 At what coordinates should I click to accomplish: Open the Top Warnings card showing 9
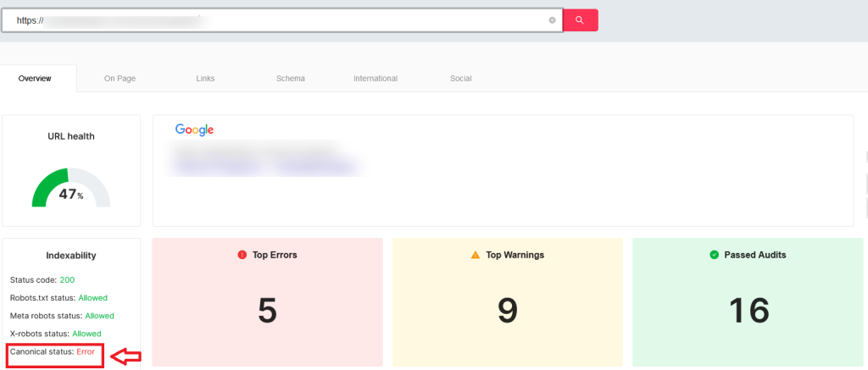click(x=508, y=302)
